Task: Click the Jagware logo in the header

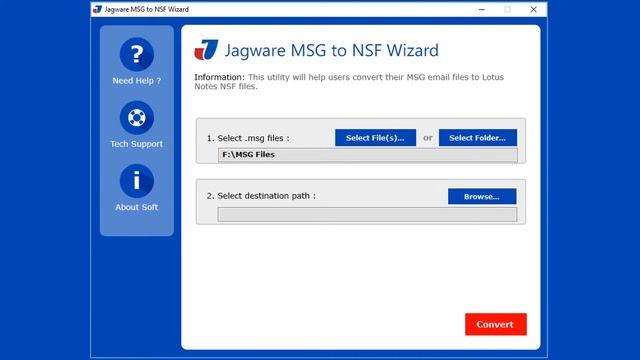Action: (x=206, y=50)
